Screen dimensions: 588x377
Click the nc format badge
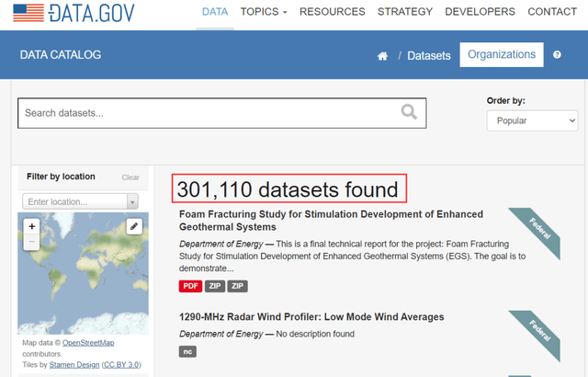coord(187,350)
